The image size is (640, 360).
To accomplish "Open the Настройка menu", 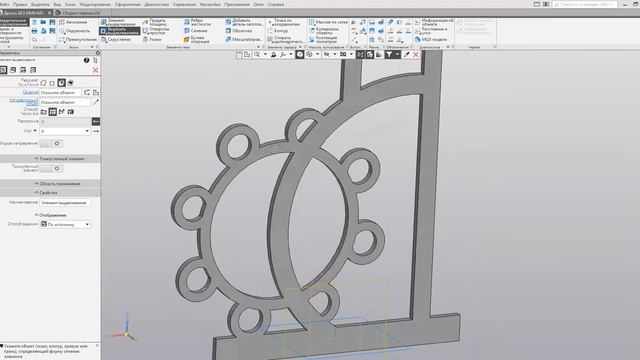I will tap(210, 4).
